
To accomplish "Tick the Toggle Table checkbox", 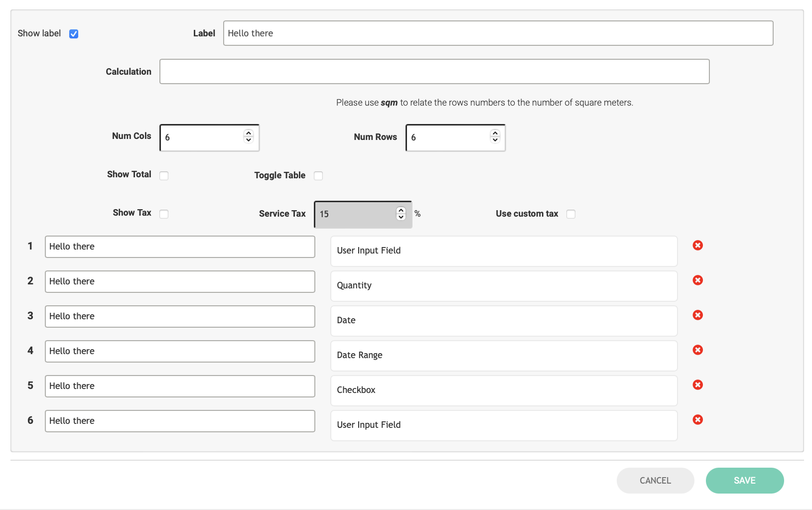I will click(318, 175).
